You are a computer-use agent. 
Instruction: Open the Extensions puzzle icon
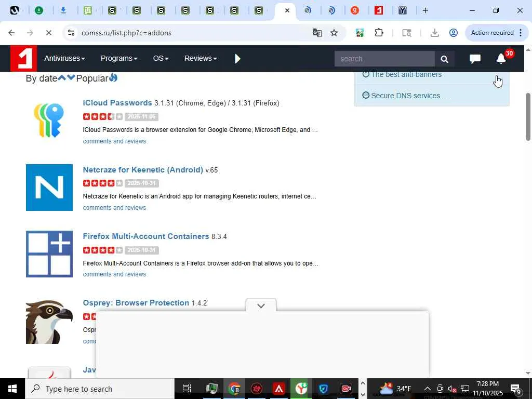pos(379,33)
